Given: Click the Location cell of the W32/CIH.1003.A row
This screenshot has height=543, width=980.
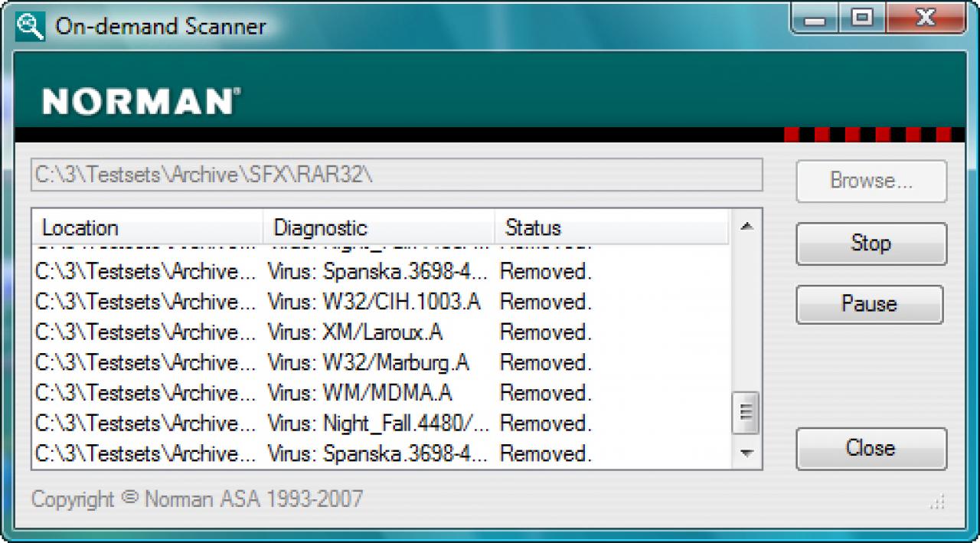Looking at the screenshot, I should click(145, 302).
